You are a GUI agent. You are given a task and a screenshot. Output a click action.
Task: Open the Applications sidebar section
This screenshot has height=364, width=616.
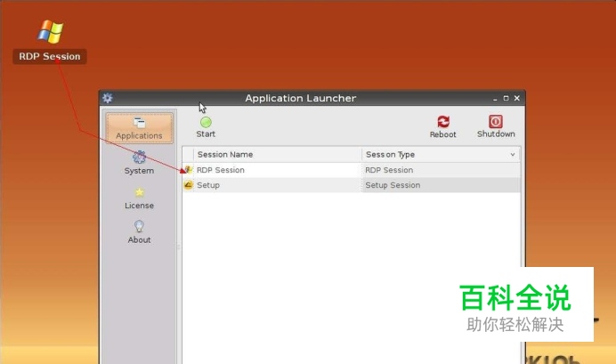[x=139, y=128]
